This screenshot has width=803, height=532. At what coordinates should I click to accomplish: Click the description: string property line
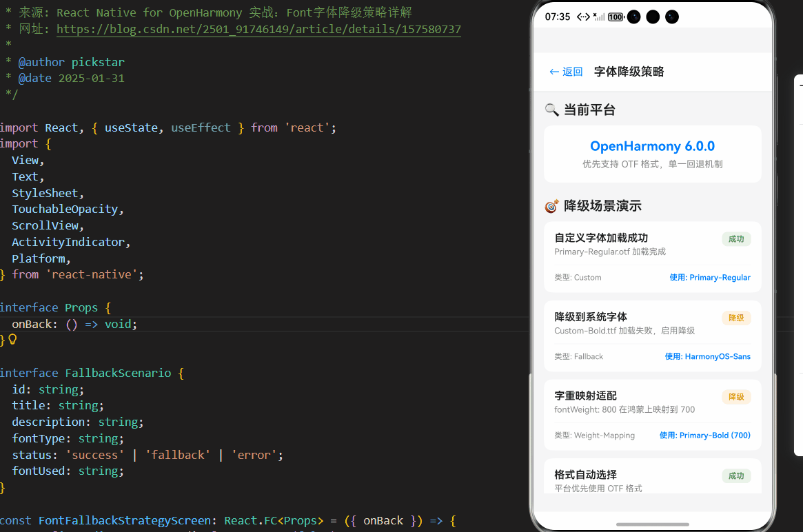(x=78, y=422)
